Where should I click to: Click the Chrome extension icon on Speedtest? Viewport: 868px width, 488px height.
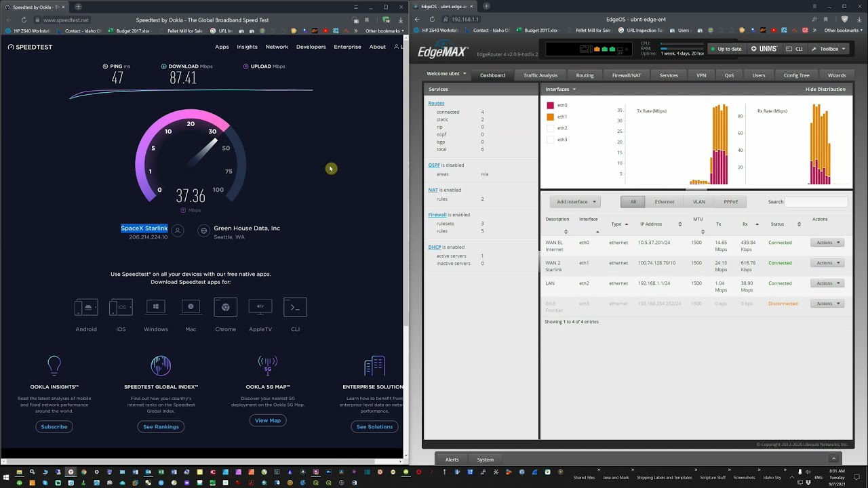(x=226, y=307)
